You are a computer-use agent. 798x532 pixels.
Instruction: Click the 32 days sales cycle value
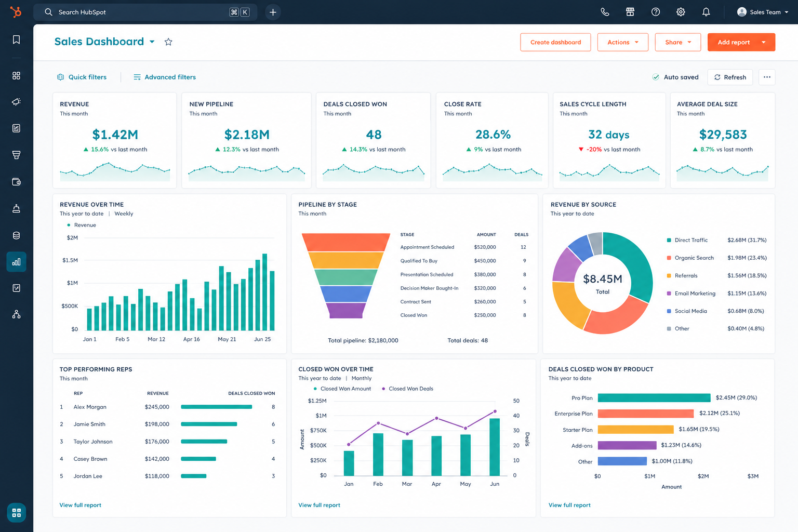click(609, 135)
